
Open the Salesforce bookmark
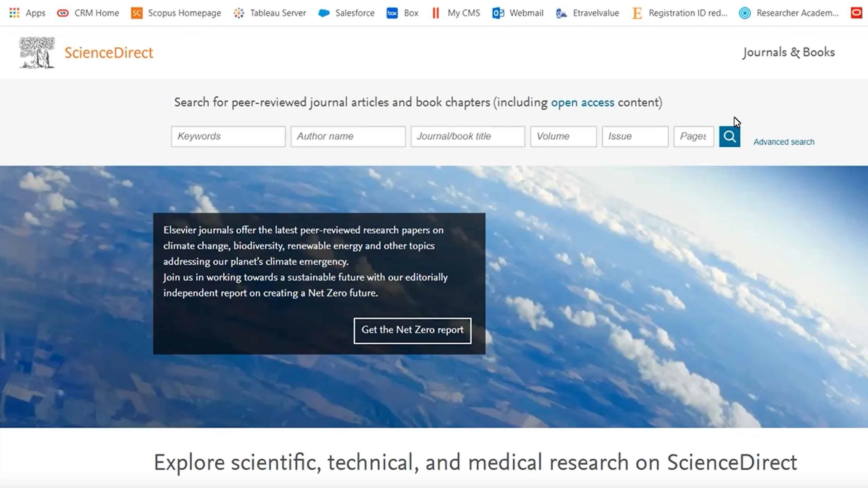point(346,13)
